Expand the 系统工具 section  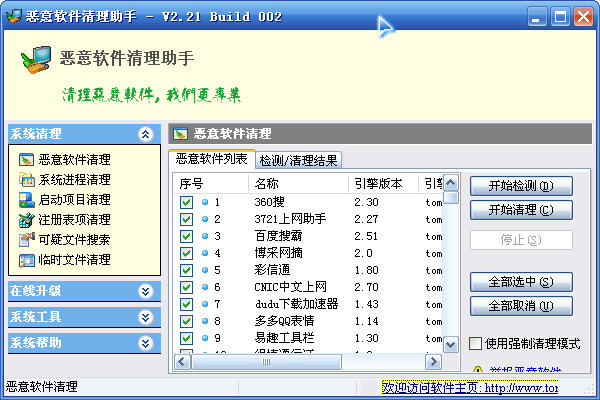point(146,317)
